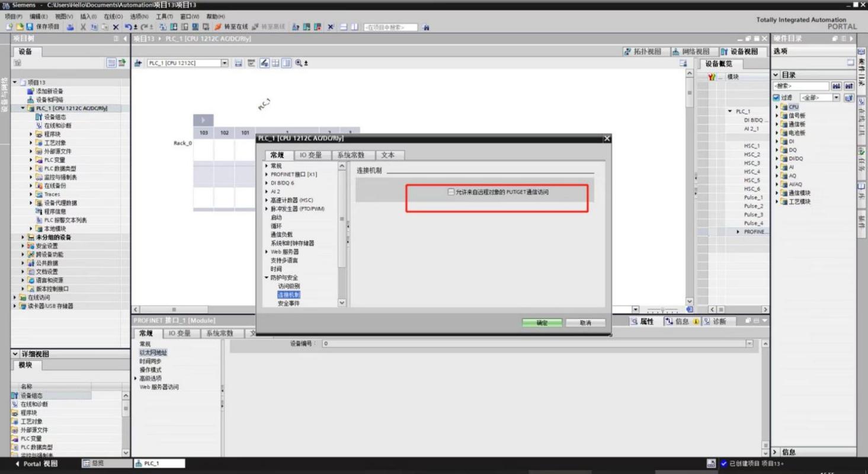This screenshot has height=474, width=868.
Task: Click the copy icon in main toolbar
Action: [x=94, y=27]
